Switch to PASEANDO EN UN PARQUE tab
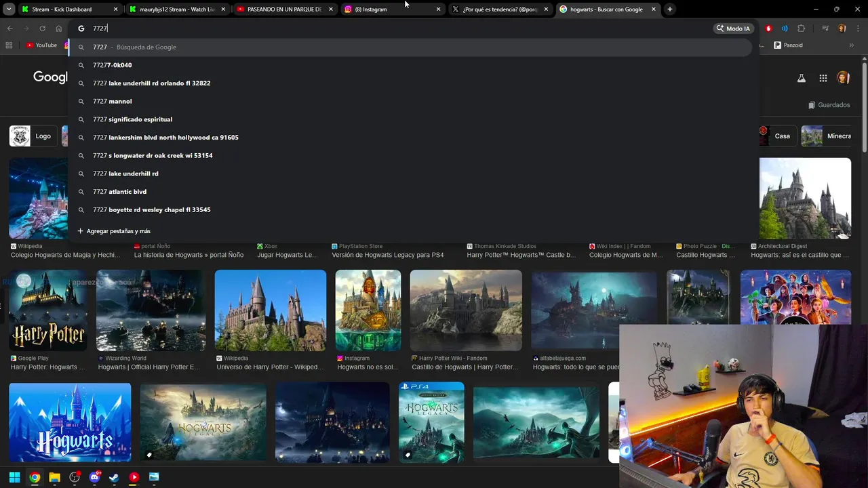The image size is (868, 488). 285,9
